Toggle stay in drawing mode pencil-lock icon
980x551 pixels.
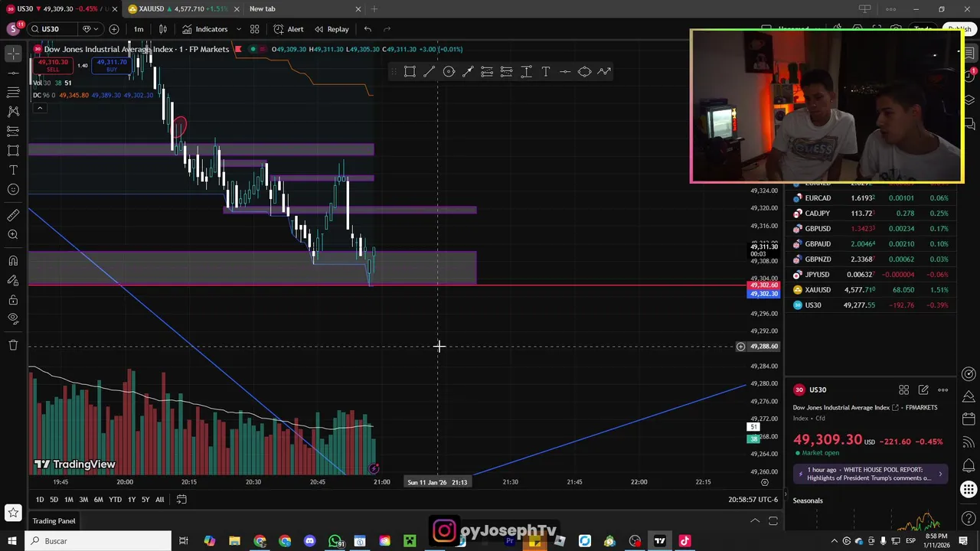(x=13, y=280)
